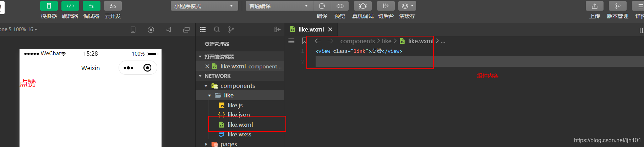Screen dimensions: 644x147
Task: Click the components breadcrumb
Action: click(x=358, y=41)
